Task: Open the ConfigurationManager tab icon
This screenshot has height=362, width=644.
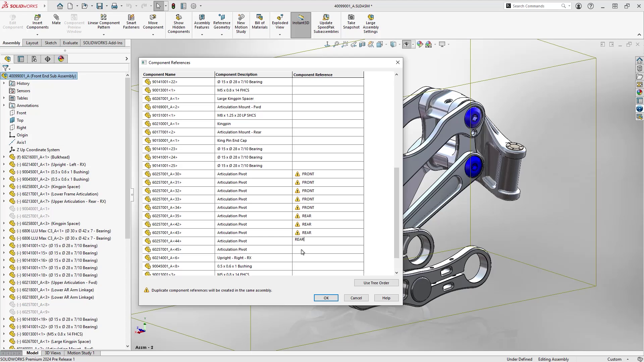Action: tap(34, 59)
